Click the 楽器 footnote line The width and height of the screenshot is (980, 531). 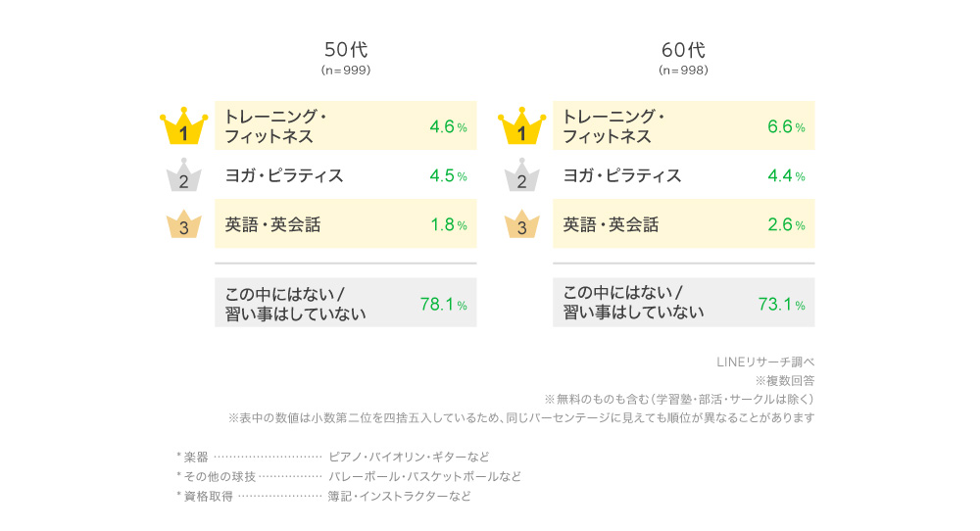point(333,458)
